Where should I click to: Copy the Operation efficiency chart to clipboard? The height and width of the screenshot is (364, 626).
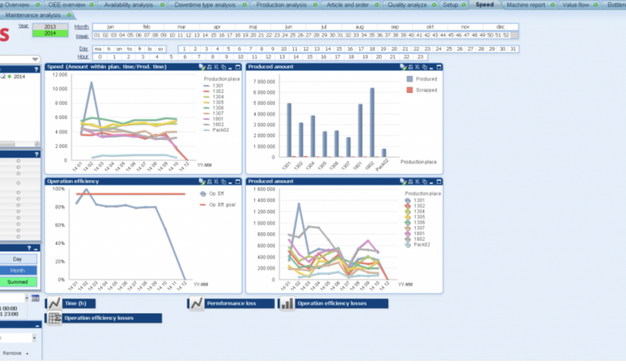pos(223,181)
